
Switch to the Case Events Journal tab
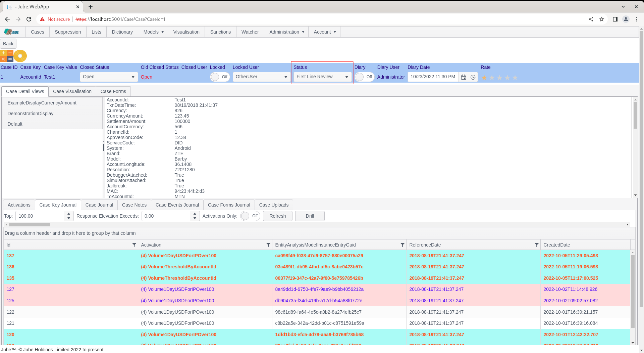177,205
